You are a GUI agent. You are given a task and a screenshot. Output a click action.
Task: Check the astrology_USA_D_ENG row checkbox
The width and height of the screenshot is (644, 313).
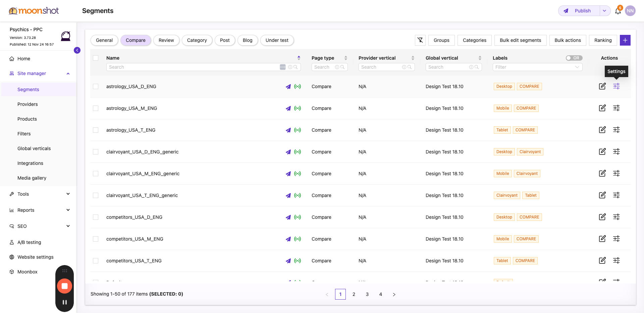coord(96,86)
